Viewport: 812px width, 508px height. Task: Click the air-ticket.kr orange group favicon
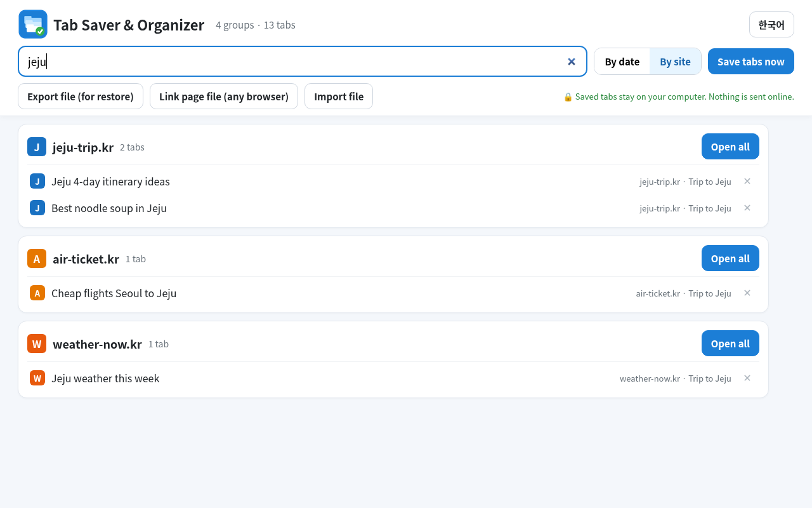37,258
